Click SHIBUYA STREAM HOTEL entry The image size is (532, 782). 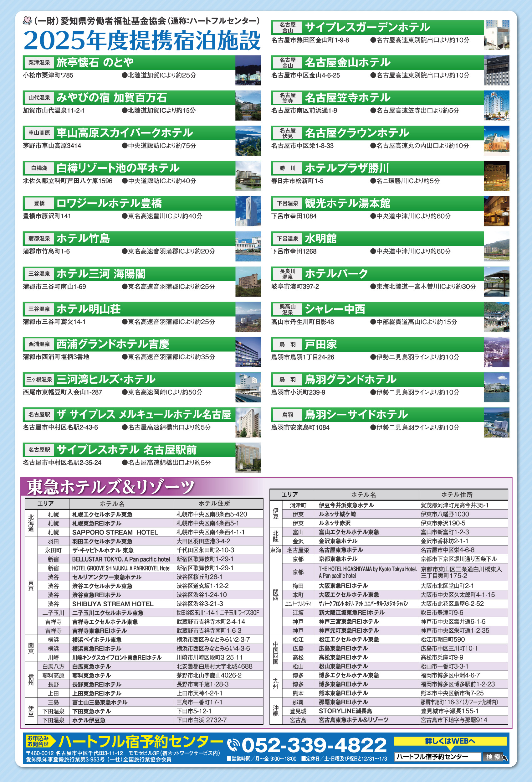coord(113,604)
